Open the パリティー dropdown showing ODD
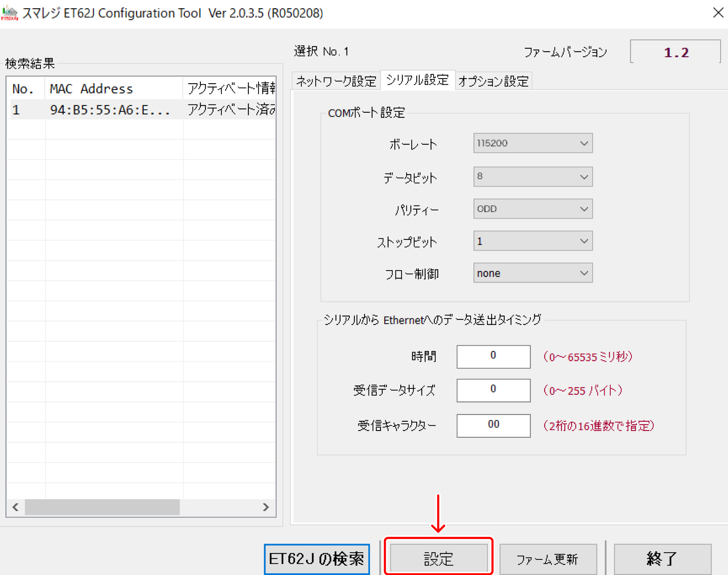728x575 pixels. point(533,209)
